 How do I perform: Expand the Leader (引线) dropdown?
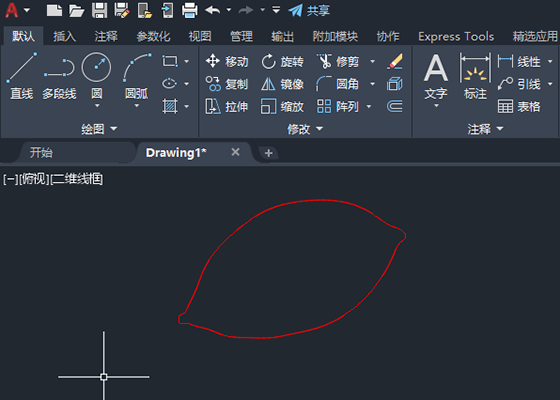coord(550,84)
